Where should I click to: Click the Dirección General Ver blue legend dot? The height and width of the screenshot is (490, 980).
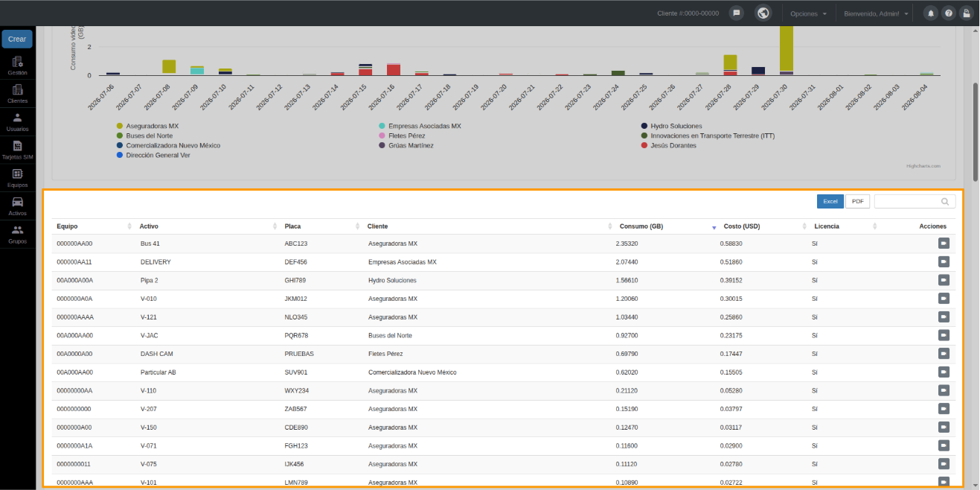(119, 155)
